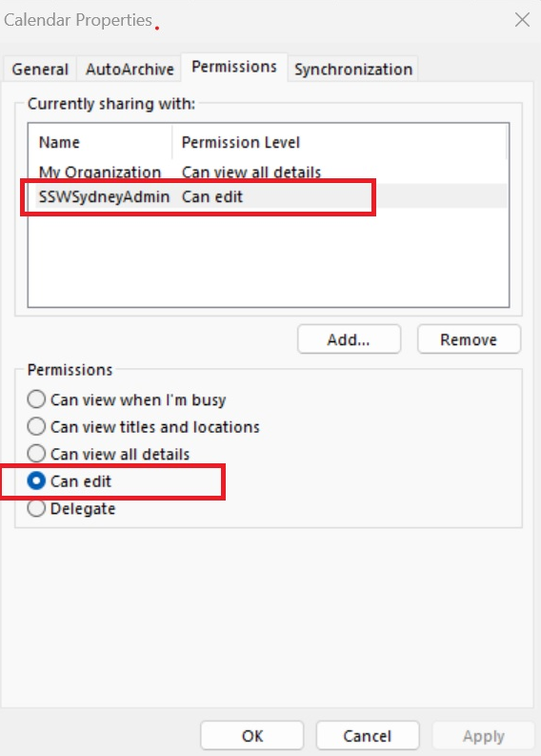Remove the selected sharing entry

pos(469,339)
